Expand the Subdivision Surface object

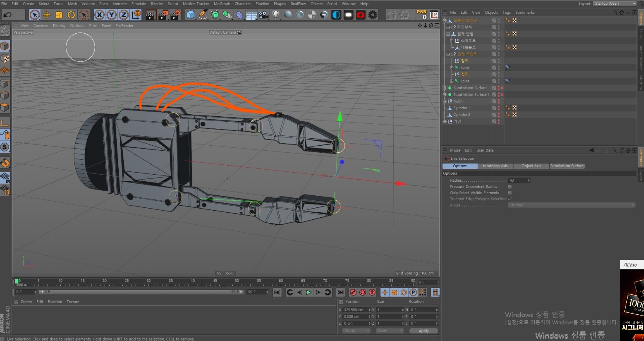click(x=444, y=88)
